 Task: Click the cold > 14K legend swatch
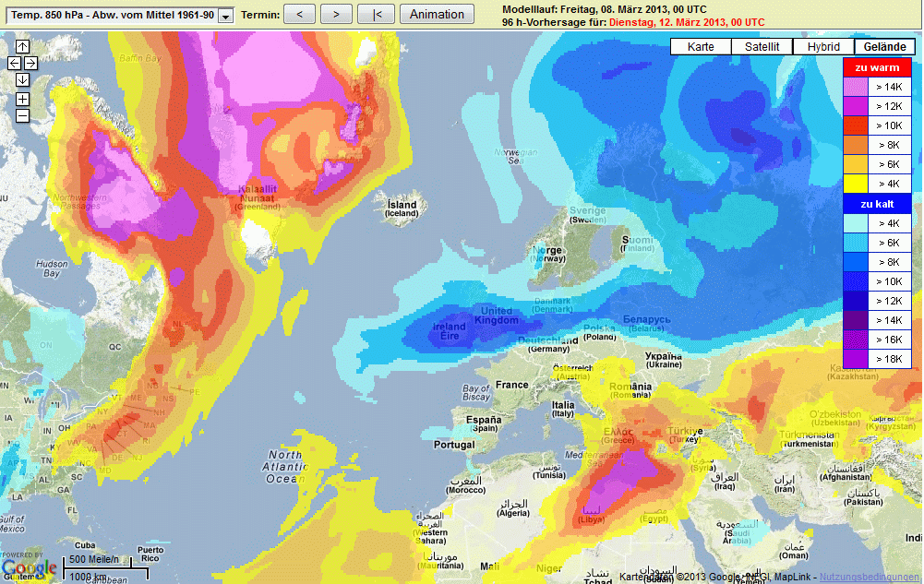coord(856,321)
